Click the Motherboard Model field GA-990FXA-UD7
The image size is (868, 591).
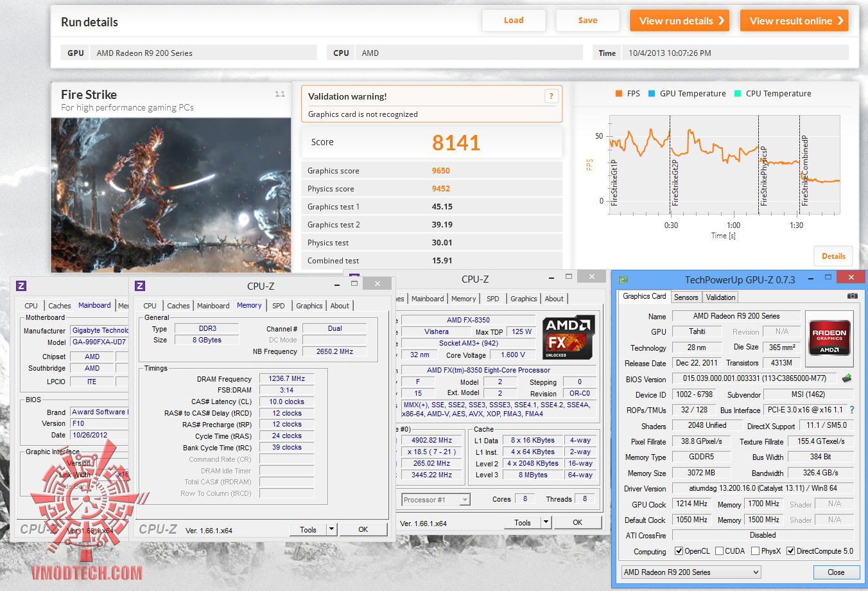tap(100, 342)
